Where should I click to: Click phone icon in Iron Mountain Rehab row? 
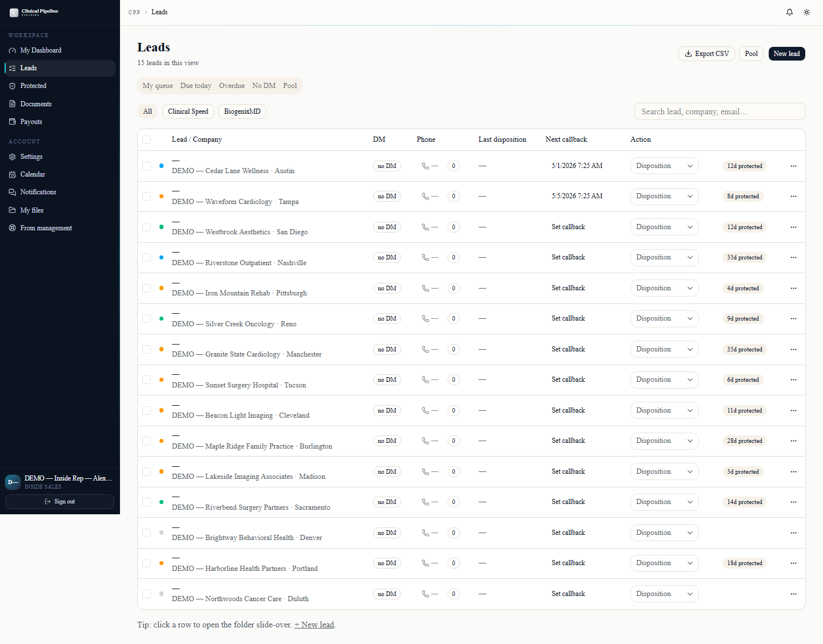pos(425,288)
